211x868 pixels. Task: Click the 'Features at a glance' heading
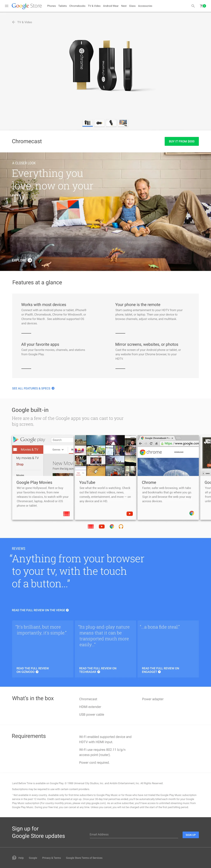pyautogui.click(x=37, y=282)
